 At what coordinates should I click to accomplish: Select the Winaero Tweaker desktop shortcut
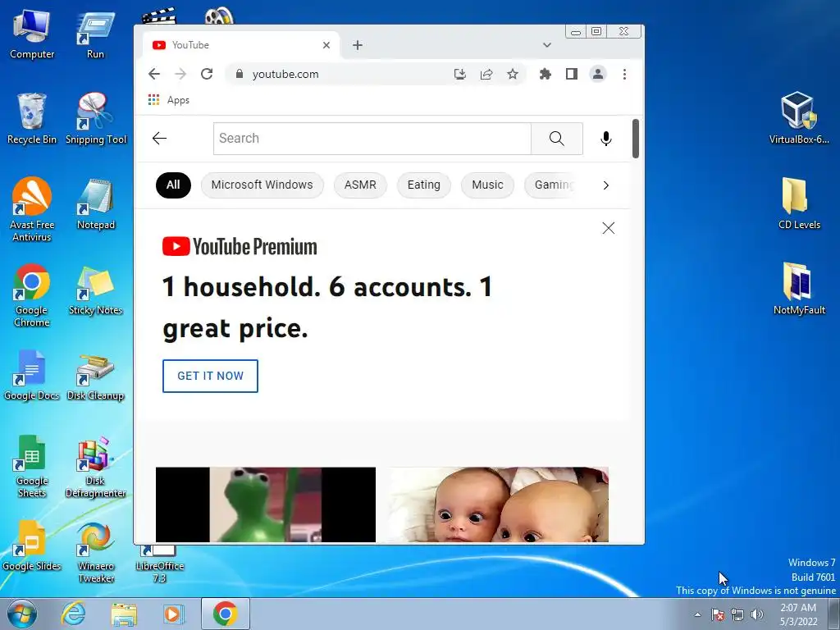96,552
